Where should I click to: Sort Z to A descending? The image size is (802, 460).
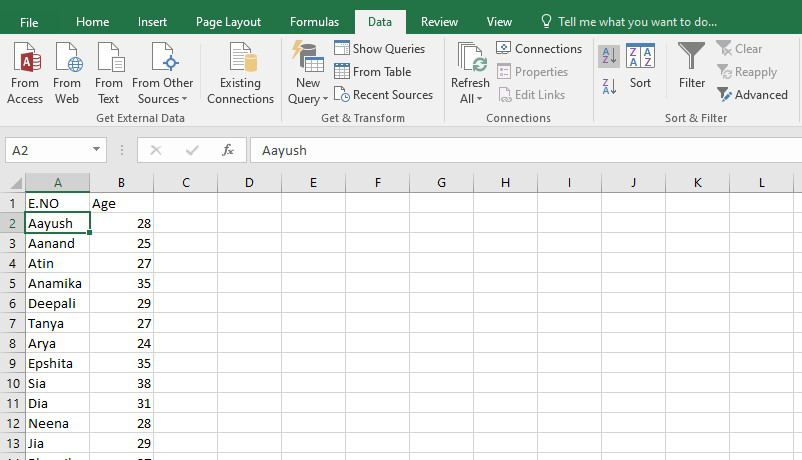point(609,86)
